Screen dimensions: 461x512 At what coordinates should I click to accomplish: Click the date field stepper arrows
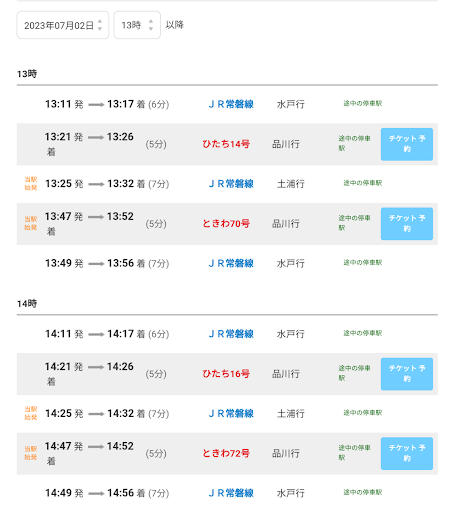coord(100,25)
